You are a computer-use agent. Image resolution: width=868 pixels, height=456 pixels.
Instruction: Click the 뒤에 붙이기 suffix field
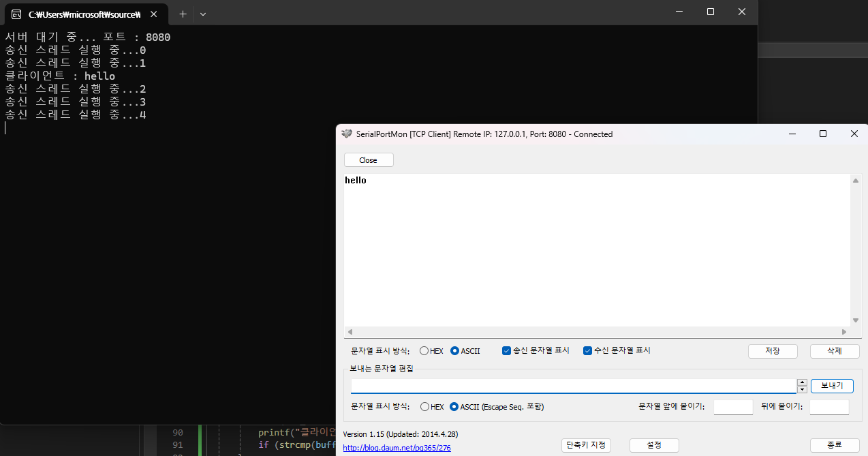click(829, 407)
